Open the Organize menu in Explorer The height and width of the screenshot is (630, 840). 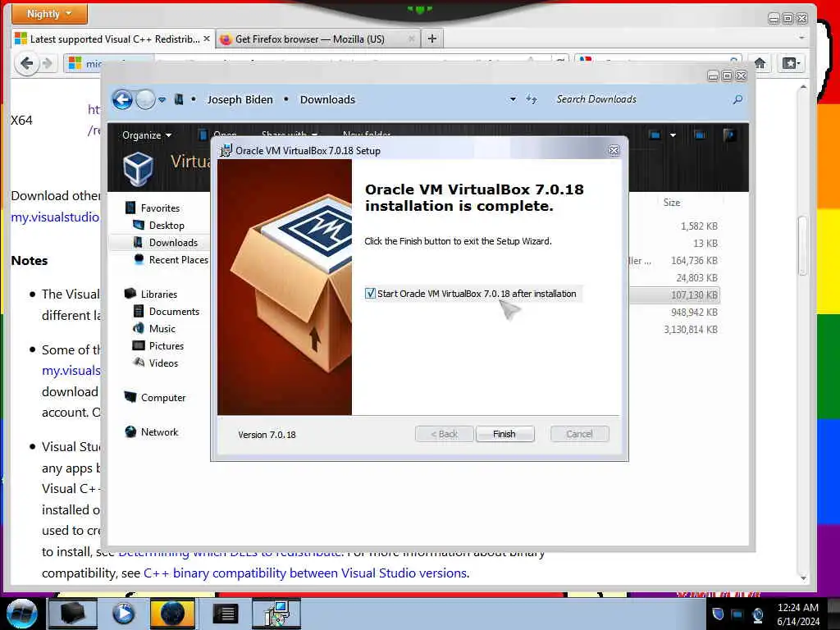146,135
